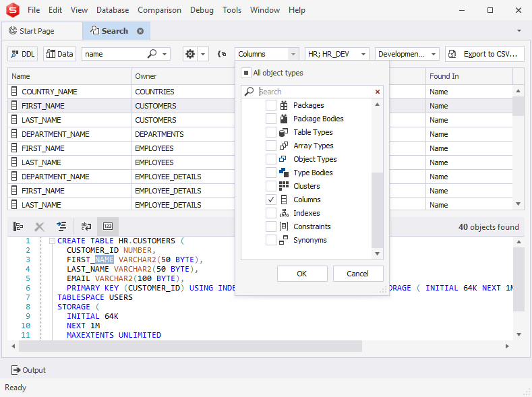The height and width of the screenshot is (397, 532).
Task: Click the group results tree icon
Action: pyautogui.click(x=18, y=226)
